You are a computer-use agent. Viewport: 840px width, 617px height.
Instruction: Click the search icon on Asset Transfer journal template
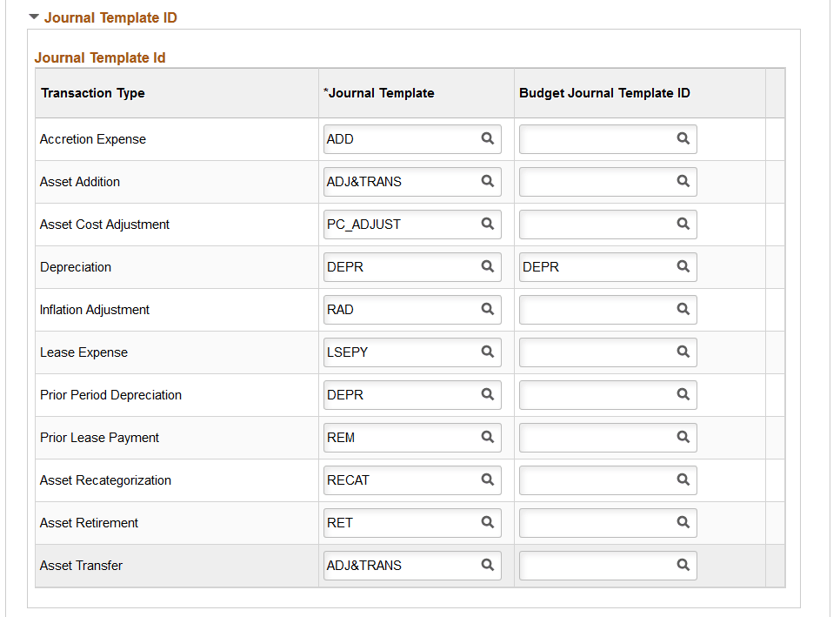tap(487, 566)
